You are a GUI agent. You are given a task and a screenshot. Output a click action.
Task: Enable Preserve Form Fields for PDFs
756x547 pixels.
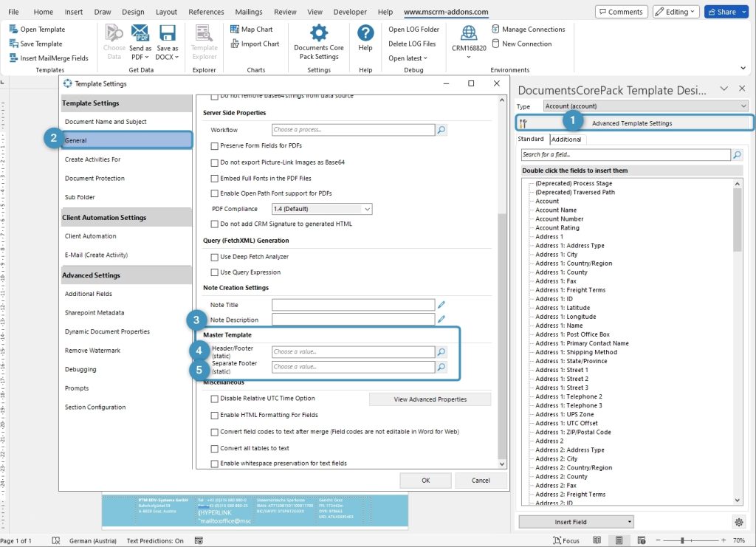coord(215,146)
